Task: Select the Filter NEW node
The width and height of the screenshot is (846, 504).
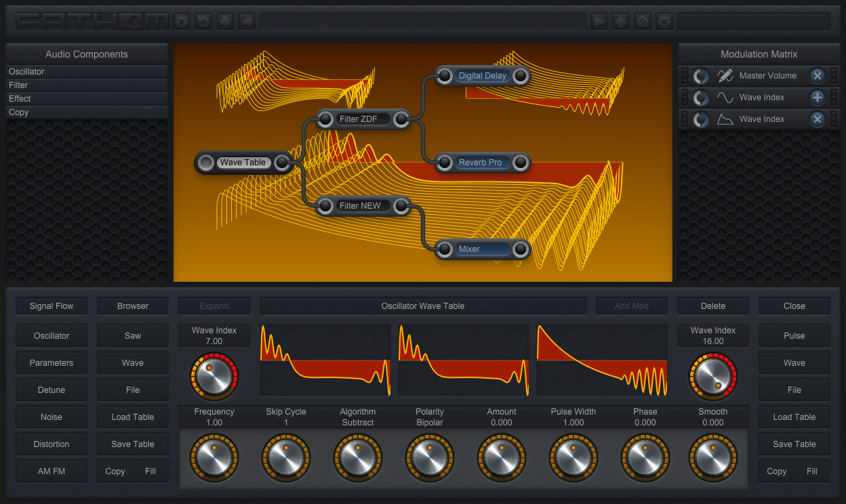Action: pyautogui.click(x=363, y=206)
